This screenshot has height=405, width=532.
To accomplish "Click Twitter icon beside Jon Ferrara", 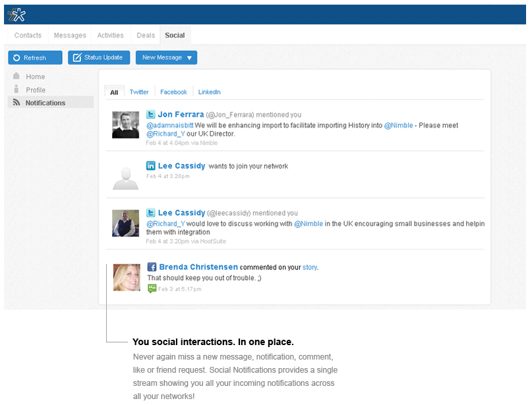I will [x=151, y=115].
